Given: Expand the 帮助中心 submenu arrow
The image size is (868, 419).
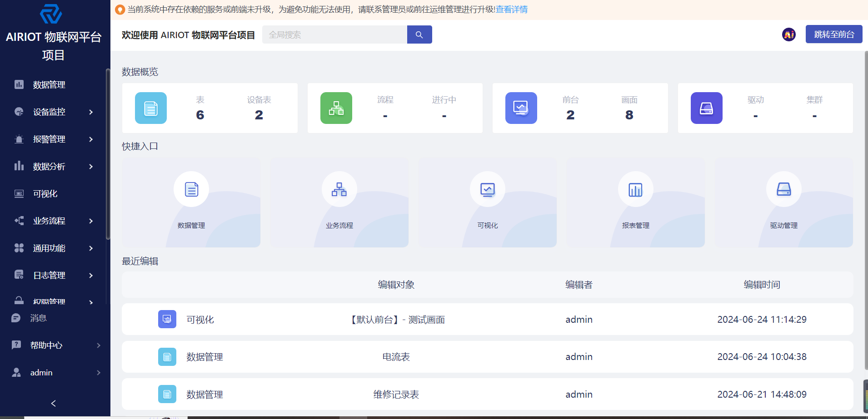Looking at the screenshot, I should (x=99, y=345).
